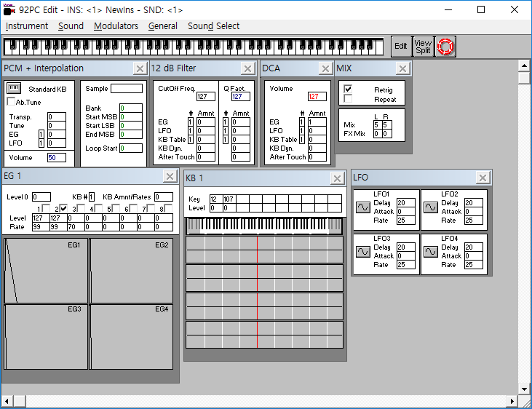Click the CutOff Freq. value field
Viewport: 532px width, 409px height.
[206, 96]
